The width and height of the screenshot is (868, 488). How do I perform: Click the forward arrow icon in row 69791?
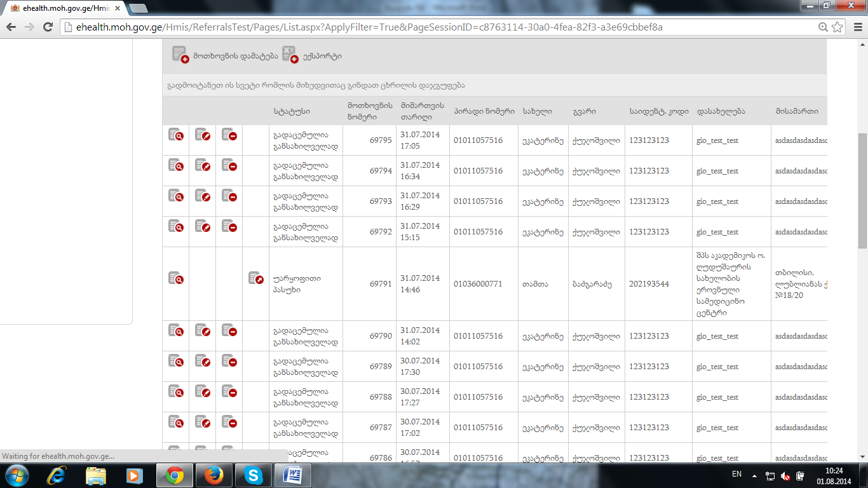pyautogui.click(x=255, y=278)
